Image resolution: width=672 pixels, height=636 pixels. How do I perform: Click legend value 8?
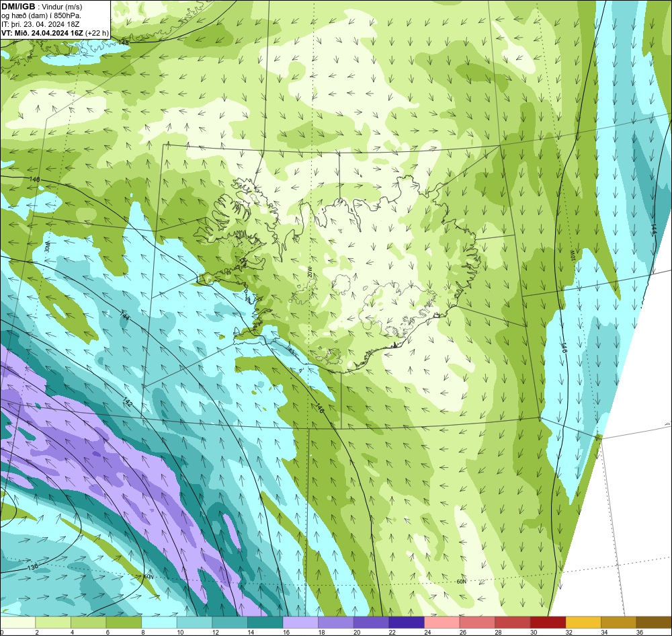click(142, 632)
